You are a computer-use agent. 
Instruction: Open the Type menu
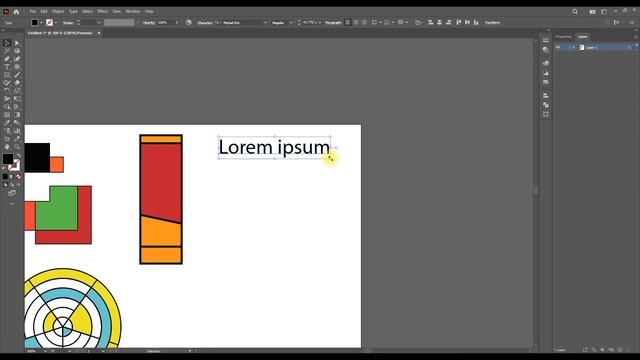pos(73,11)
